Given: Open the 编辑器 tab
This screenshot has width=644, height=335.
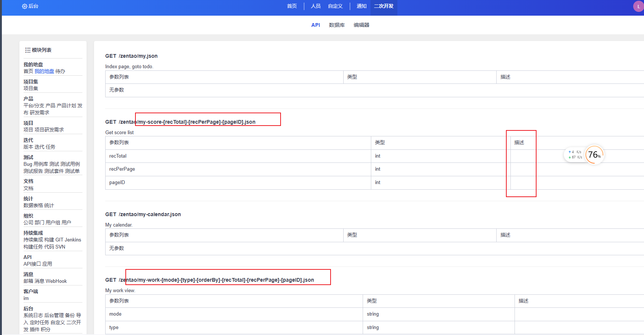Looking at the screenshot, I should pos(361,25).
